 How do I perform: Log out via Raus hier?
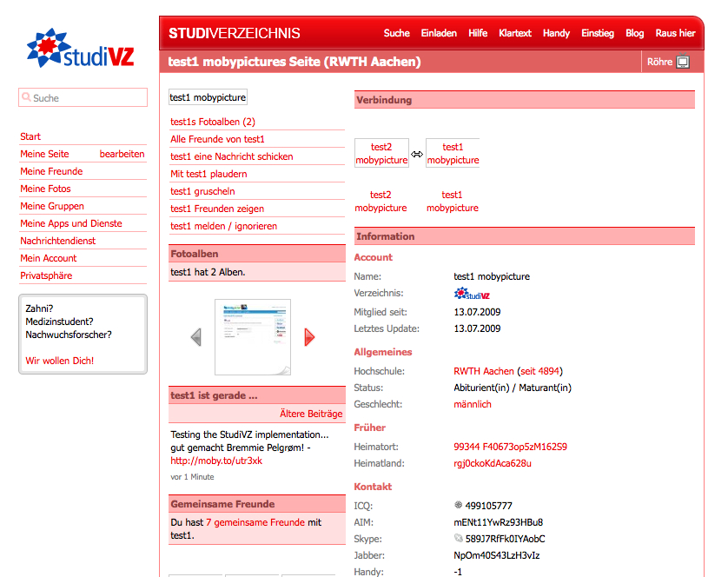tap(675, 33)
